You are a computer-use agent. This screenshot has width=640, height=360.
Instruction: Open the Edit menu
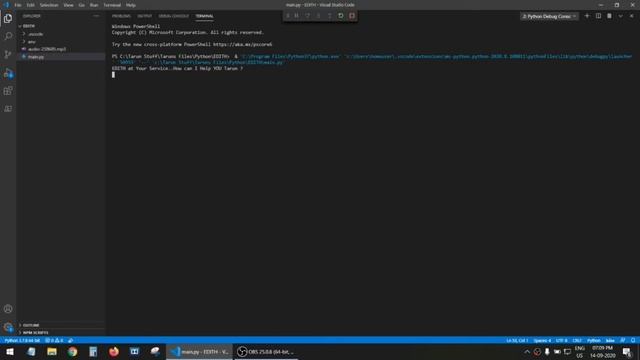coord(31,5)
